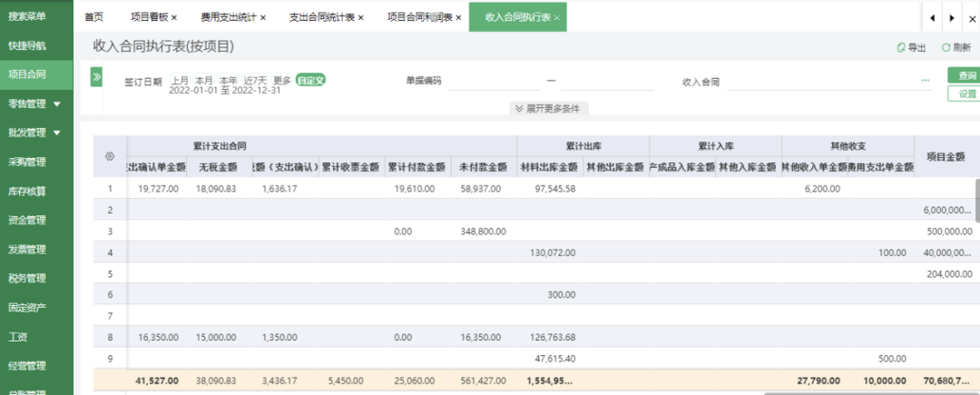Close the 项目合同利润表 tab

point(458,17)
